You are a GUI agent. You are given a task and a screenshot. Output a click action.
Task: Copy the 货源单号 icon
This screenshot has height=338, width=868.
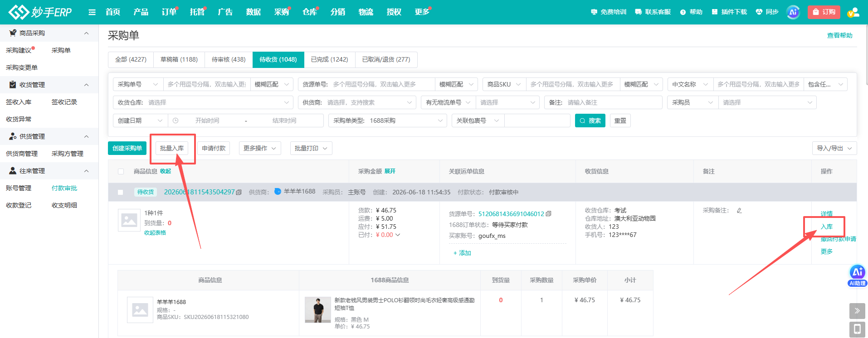(x=548, y=214)
